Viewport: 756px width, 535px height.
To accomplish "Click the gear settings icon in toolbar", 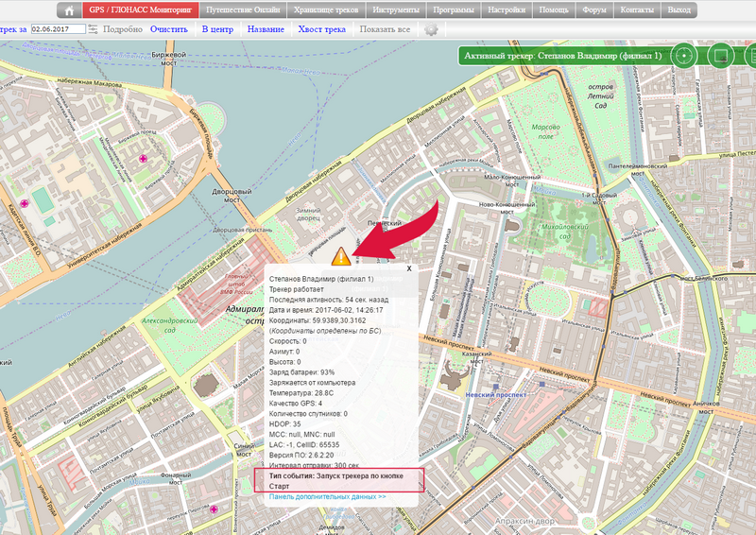I will click(x=432, y=29).
